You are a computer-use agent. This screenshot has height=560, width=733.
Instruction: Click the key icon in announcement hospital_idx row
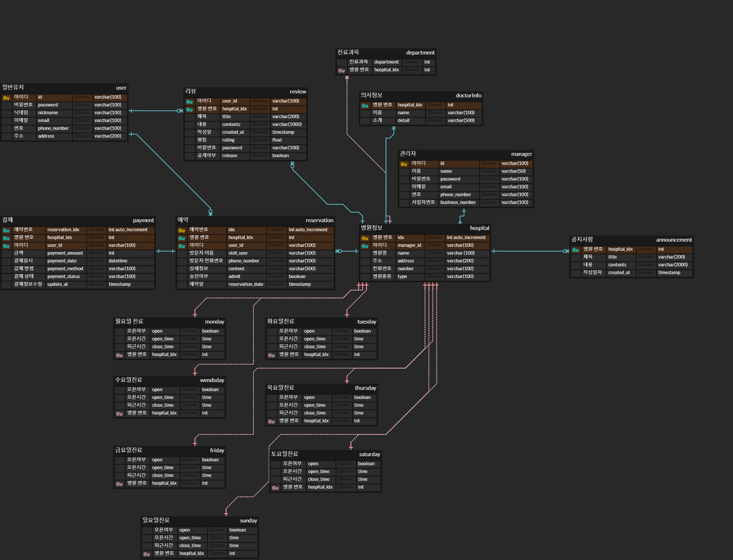coord(575,250)
